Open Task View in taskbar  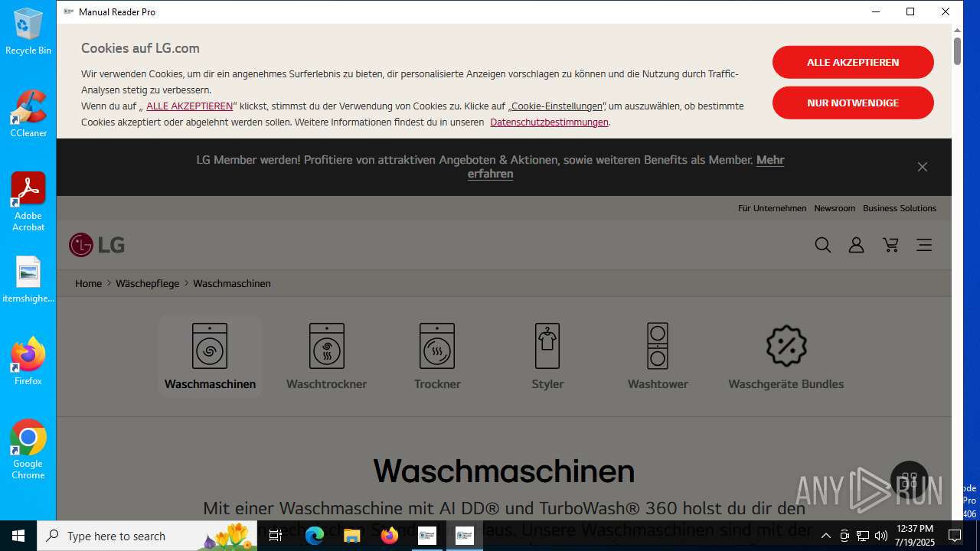(x=276, y=536)
